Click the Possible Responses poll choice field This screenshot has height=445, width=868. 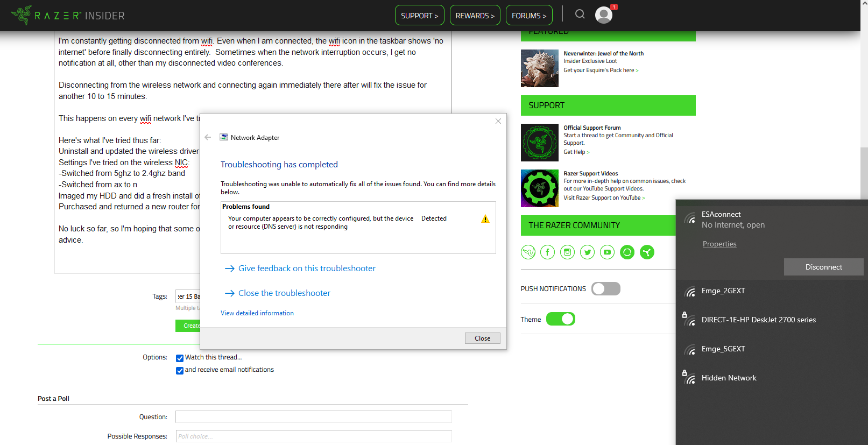[x=314, y=436]
